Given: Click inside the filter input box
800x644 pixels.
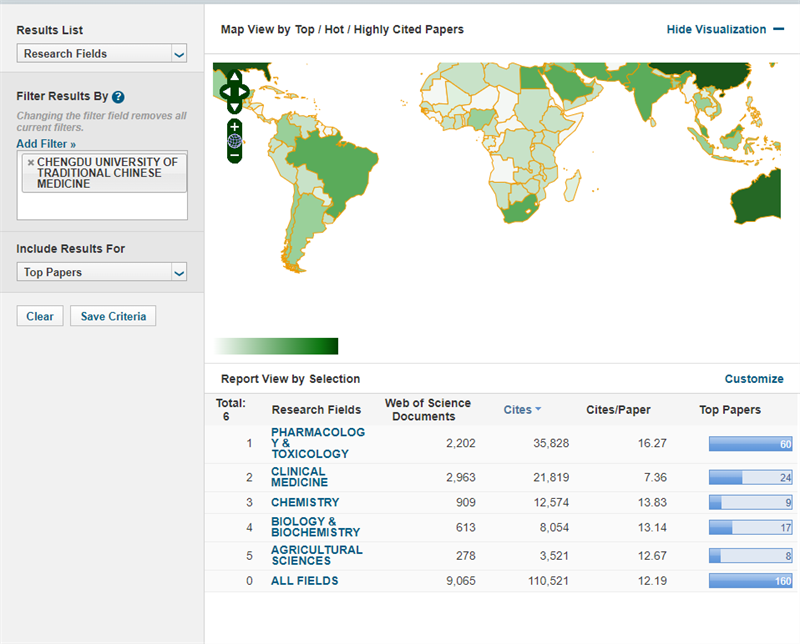Looking at the screenshot, I should point(102,205).
